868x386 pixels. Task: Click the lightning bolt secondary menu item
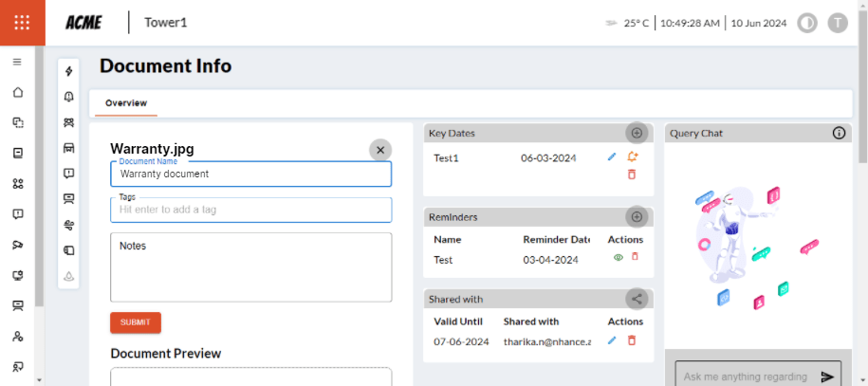68,71
